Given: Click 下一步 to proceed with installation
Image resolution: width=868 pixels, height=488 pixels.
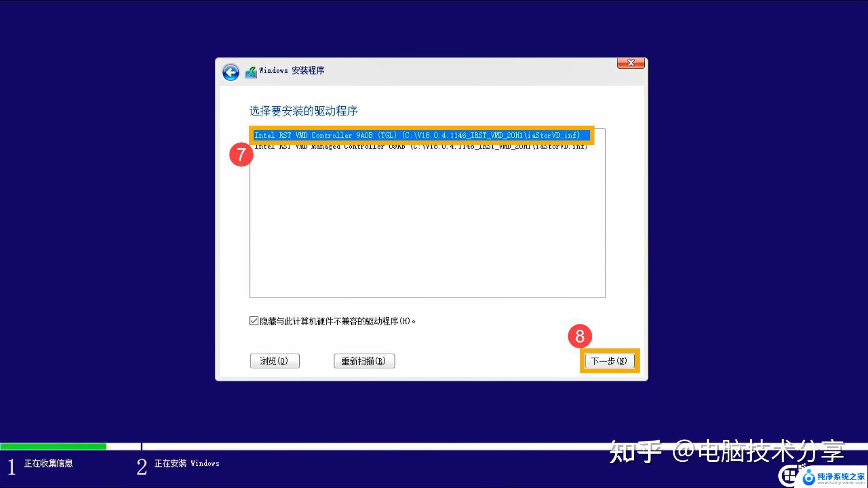Looking at the screenshot, I should coord(610,361).
